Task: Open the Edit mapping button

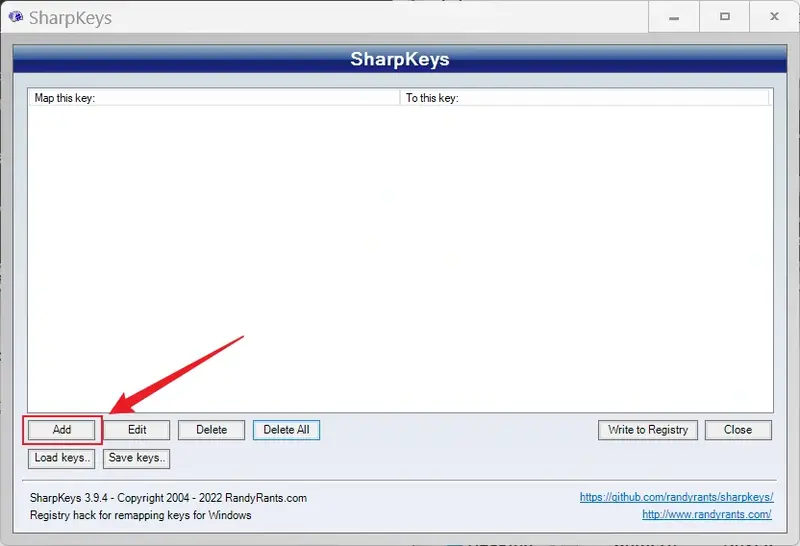Action: click(x=137, y=430)
